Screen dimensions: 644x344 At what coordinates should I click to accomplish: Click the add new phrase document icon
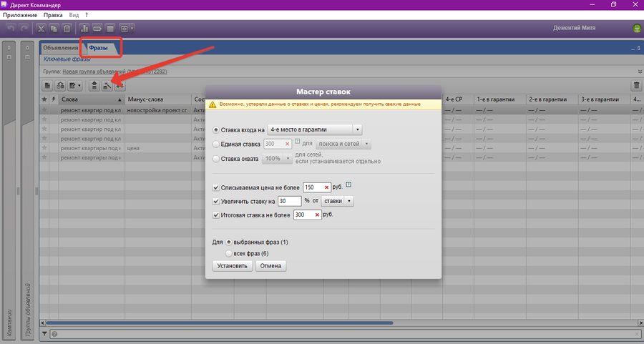click(48, 86)
